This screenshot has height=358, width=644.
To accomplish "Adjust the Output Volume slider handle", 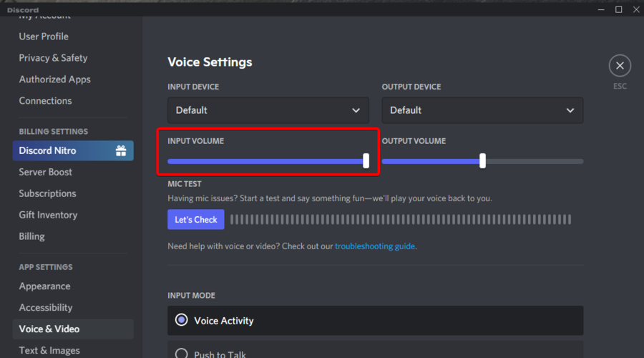I will [x=482, y=160].
